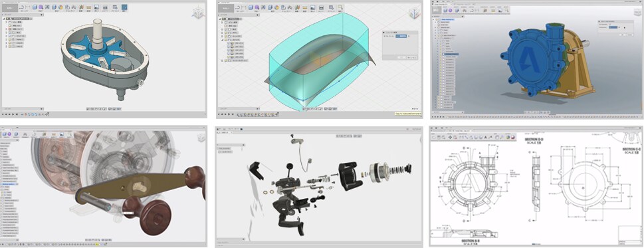
Task: Select box solid tool in surface model window
Action: tap(251, 7)
